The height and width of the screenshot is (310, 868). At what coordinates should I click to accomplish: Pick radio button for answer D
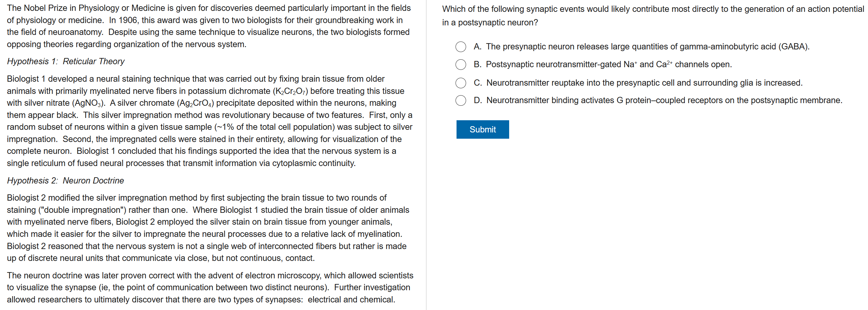click(x=460, y=100)
